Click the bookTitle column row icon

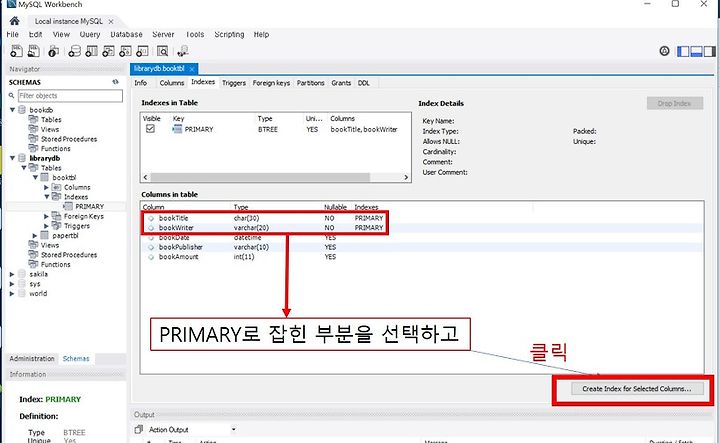click(151, 218)
